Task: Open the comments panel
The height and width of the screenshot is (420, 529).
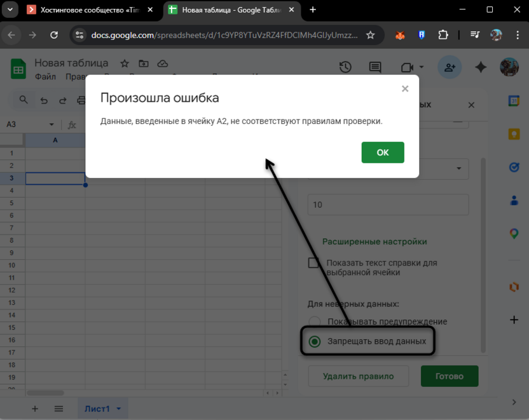Action: 374,67
